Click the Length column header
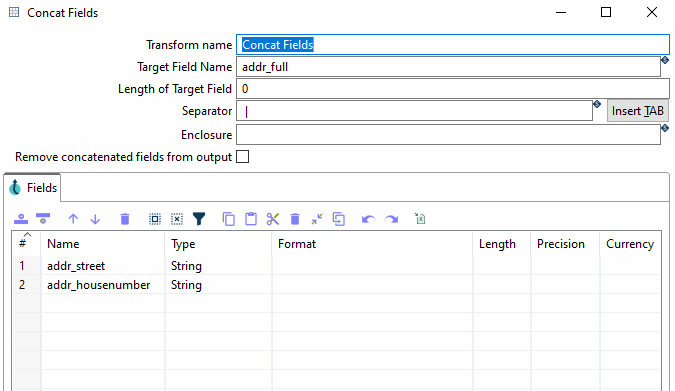Screen dimensions: 675x391 click(502, 244)
